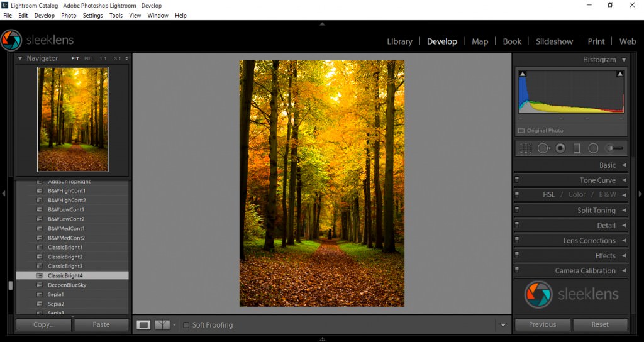Viewport: 644px width, 342px height.
Task: Select the Spot Removal tool
Action: click(x=543, y=148)
